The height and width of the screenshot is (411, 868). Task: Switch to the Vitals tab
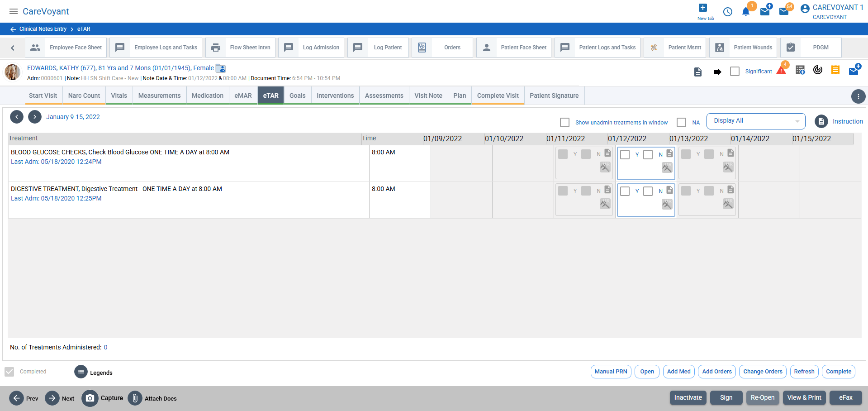coord(119,96)
